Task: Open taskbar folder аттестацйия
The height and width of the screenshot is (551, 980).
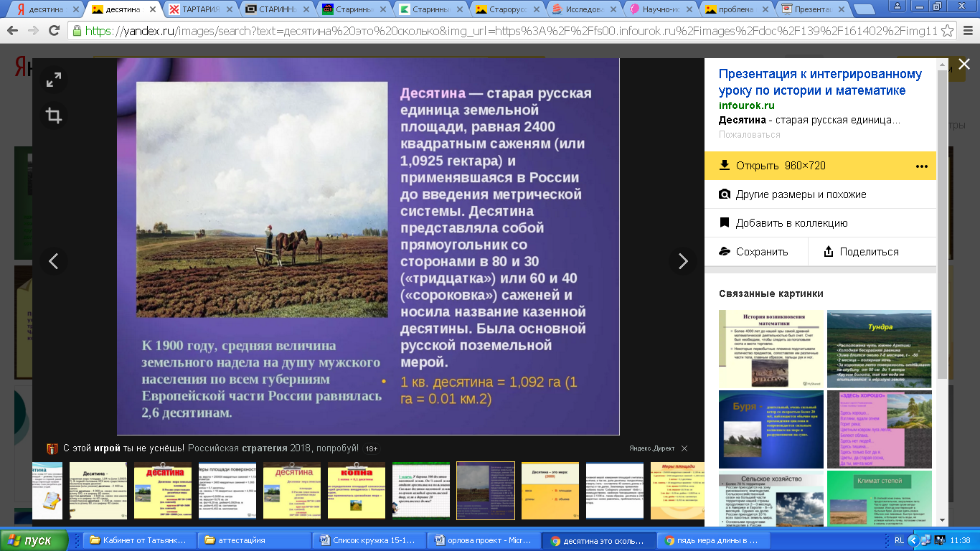Action: (x=255, y=540)
